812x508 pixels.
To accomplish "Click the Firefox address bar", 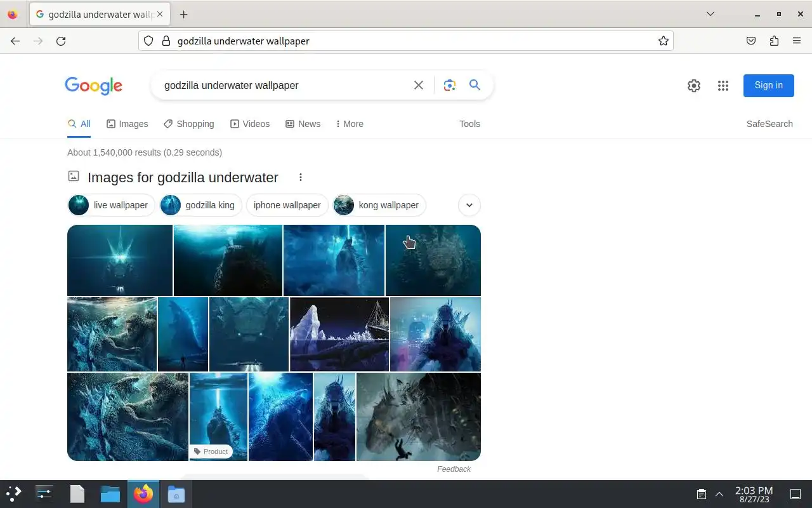I will point(406,41).
